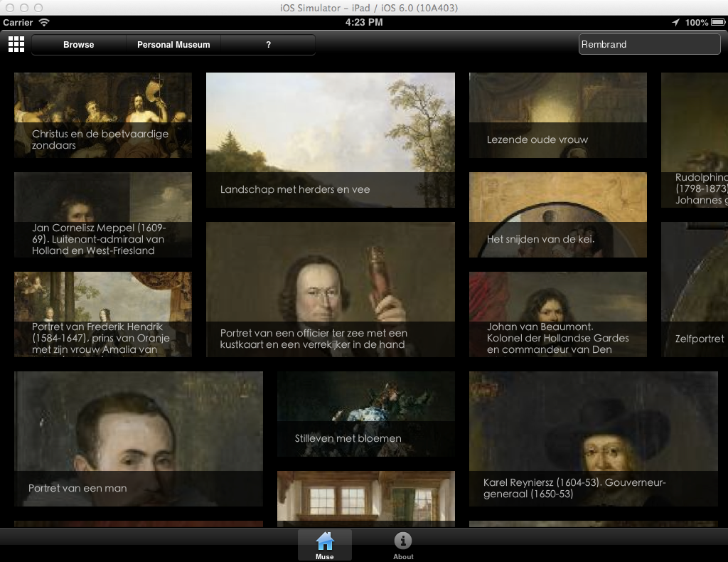Open the interior with windows painting tile
Viewport: 728px width, 562px height.
[366, 499]
